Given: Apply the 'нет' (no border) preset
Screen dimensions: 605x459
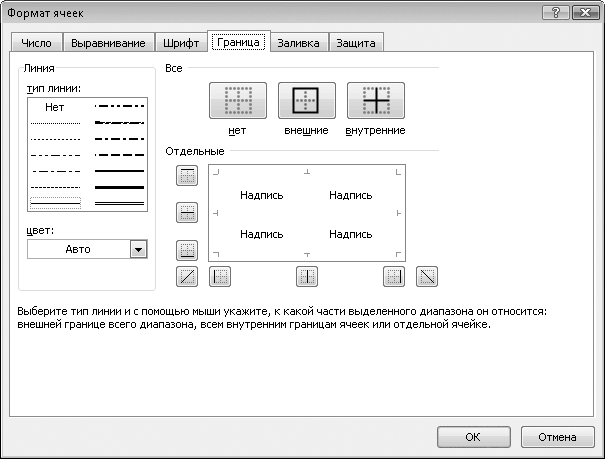Looking at the screenshot, I should click(237, 102).
